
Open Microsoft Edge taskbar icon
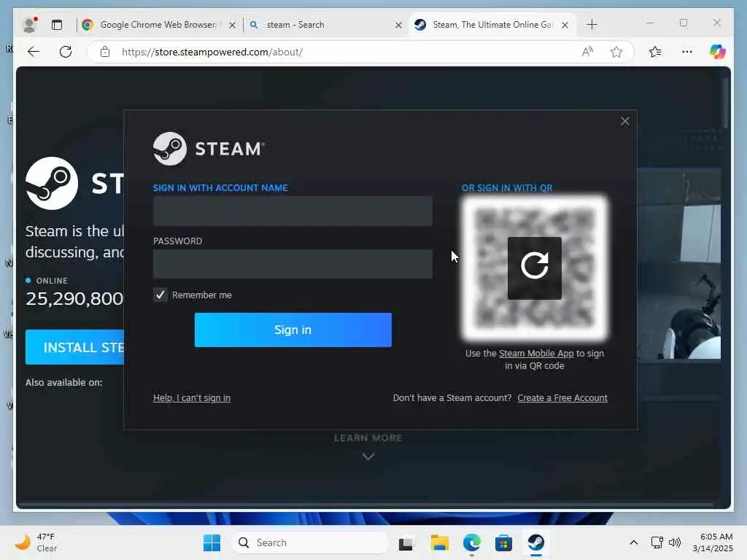click(472, 542)
